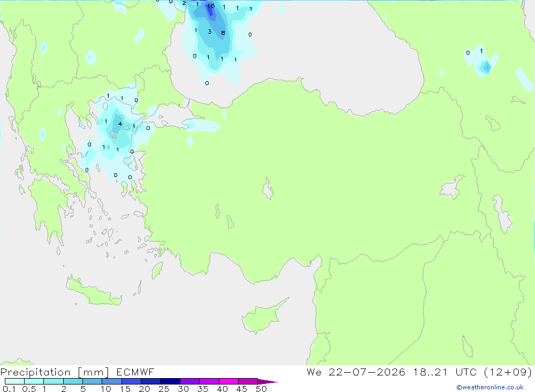Click the date text 22-07-2026
535x392 pixels.
(367, 372)
